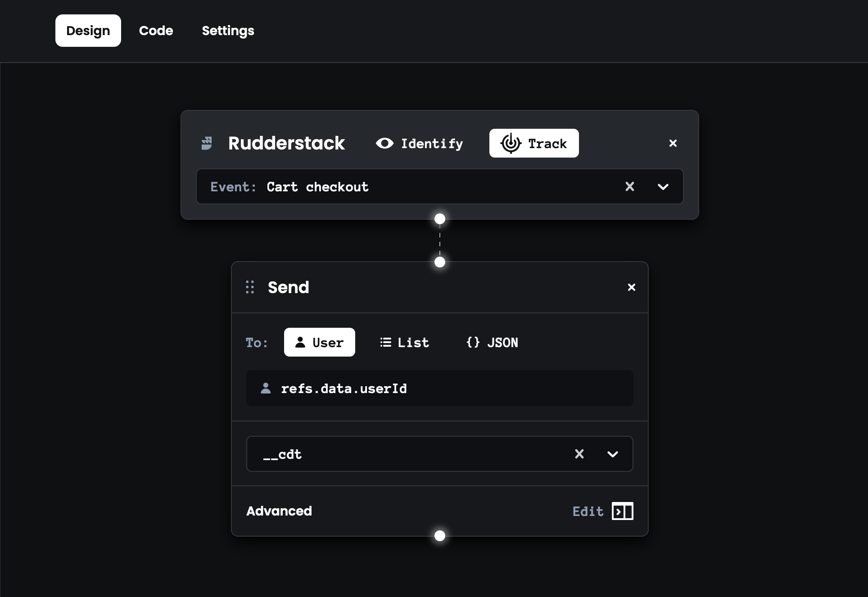Click the Ruderstack logo icon
This screenshot has width=868, height=597.
coord(207,143)
